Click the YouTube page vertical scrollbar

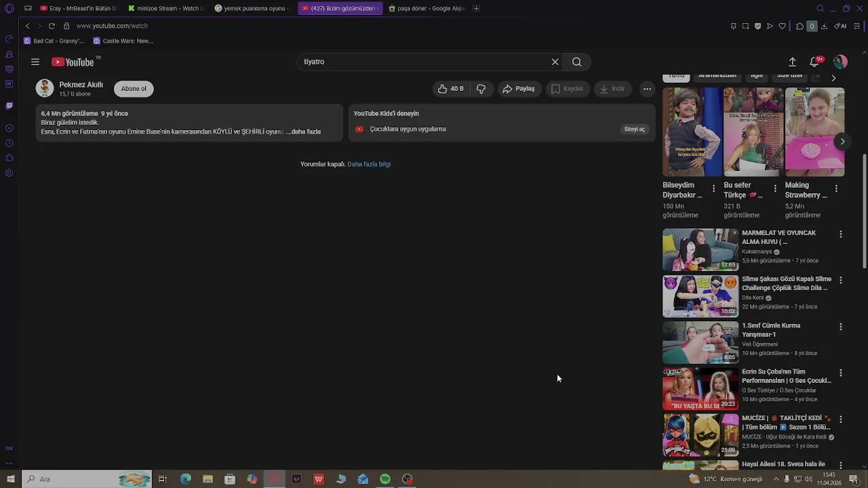tap(864, 210)
